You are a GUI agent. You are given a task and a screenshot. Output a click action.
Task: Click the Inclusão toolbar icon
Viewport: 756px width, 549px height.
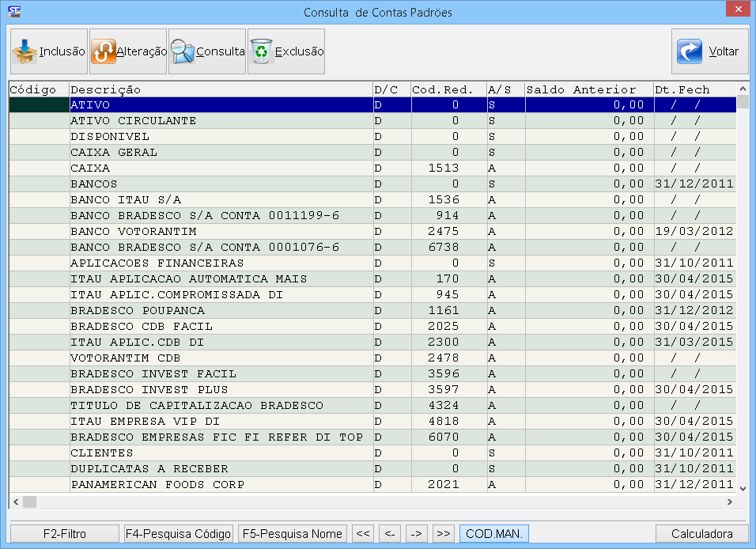click(x=25, y=52)
